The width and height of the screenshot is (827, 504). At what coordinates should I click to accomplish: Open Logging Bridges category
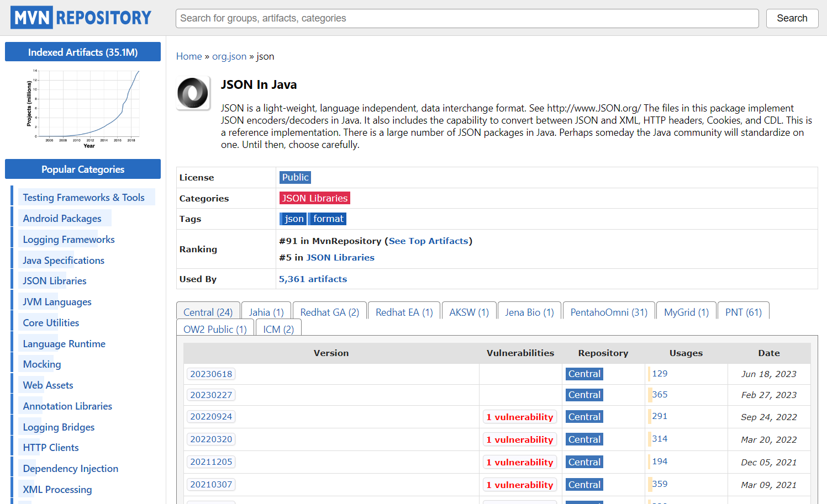point(59,427)
